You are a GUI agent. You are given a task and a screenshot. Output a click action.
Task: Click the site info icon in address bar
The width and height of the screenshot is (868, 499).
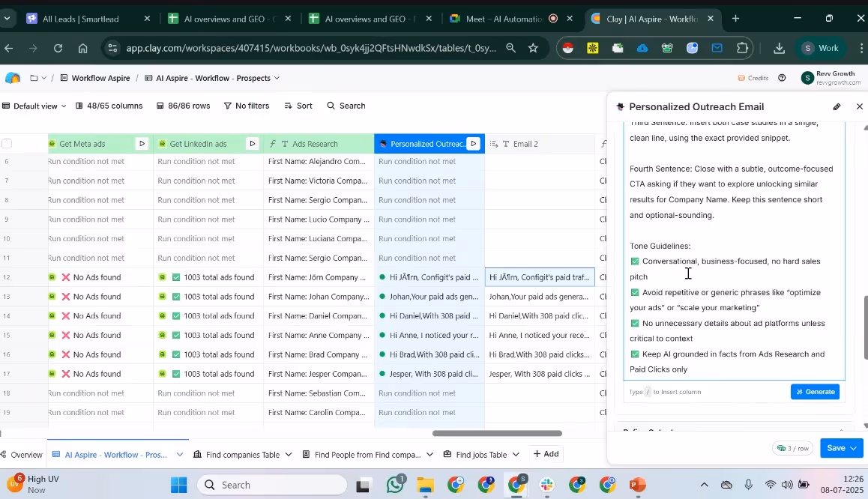112,48
